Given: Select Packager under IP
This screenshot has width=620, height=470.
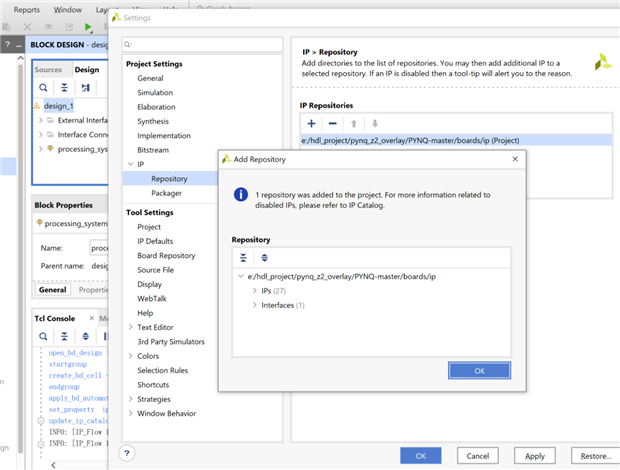Looking at the screenshot, I should coord(166,193).
